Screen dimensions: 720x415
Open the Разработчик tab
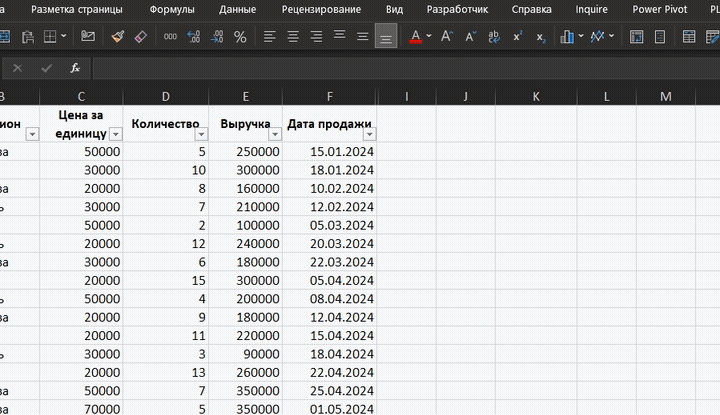457,9
